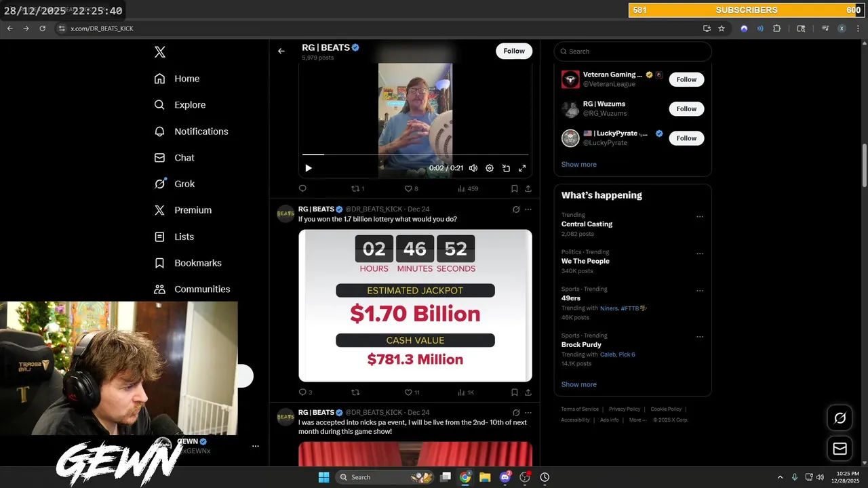Image resolution: width=868 pixels, height=488 pixels.
Task: Mute the video sound
Action: click(473, 168)
